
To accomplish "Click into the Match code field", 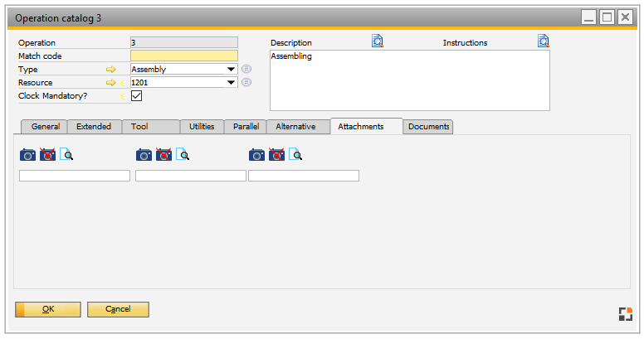I will (x=183, y=56).
